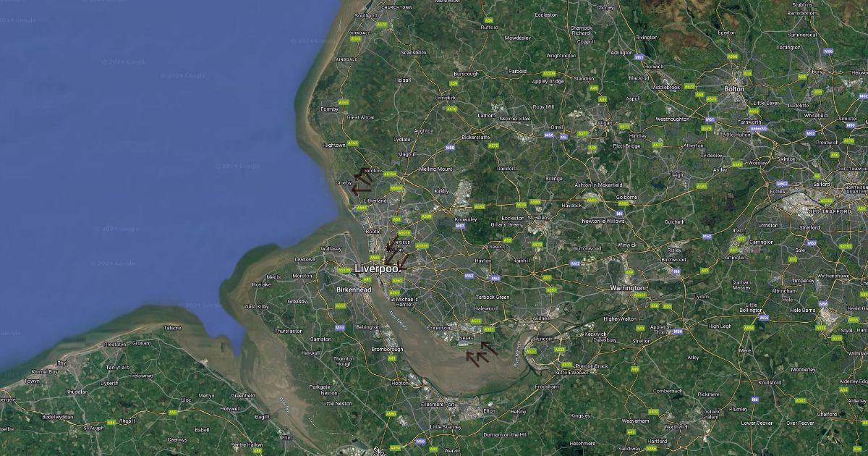This screenshot has height=456, width=868.
Task: Click the A55 road shield near Rhuallt
Action: tap(111, 422)
